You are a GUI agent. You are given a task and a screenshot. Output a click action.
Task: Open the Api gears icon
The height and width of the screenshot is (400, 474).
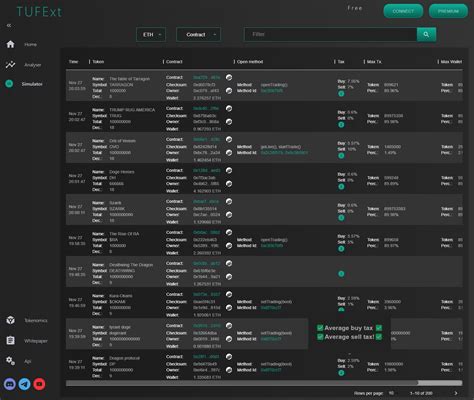tap(10, 361)
